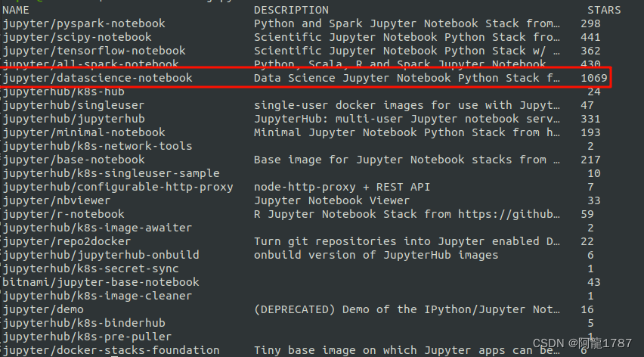Screen dimensions: 644x357
Task: Click jupyterhub/jupyterhub image name
Action: point(73,119)
